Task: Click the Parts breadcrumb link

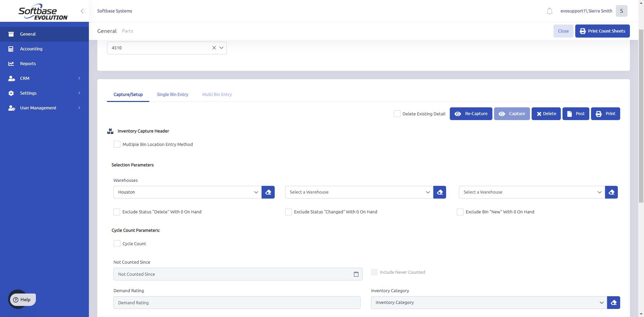Action: (x=127, y=31)
